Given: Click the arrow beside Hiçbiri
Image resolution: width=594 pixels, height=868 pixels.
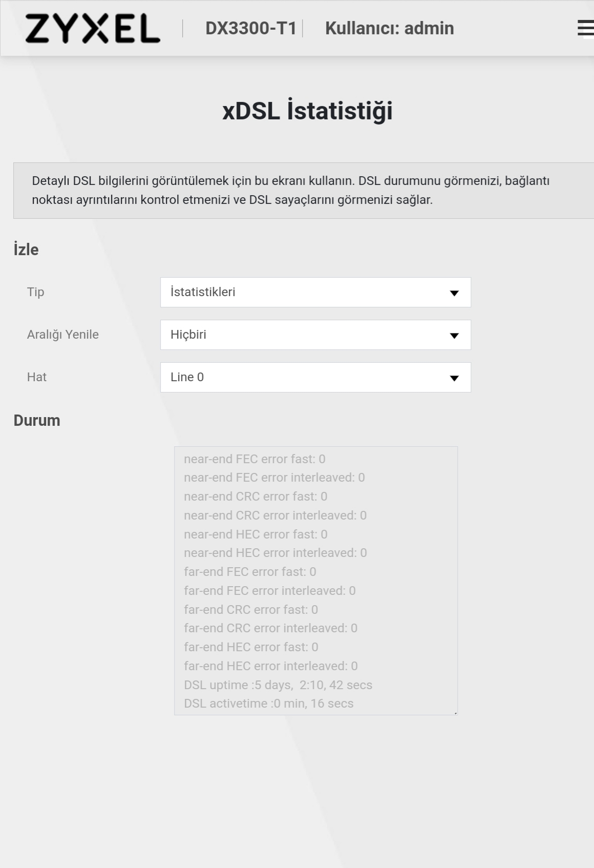Looking at the screenshot, I should pyautogui.click(x=454, y=336).
